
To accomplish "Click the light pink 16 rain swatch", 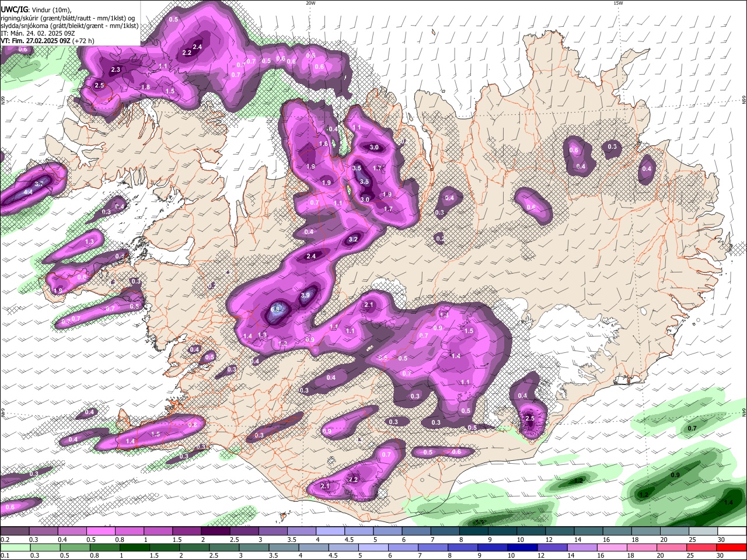I will [x=613, y=547].
